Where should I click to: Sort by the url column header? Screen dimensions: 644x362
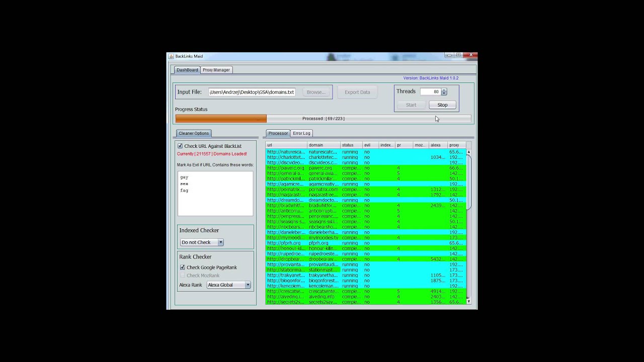tap(286, 145)
